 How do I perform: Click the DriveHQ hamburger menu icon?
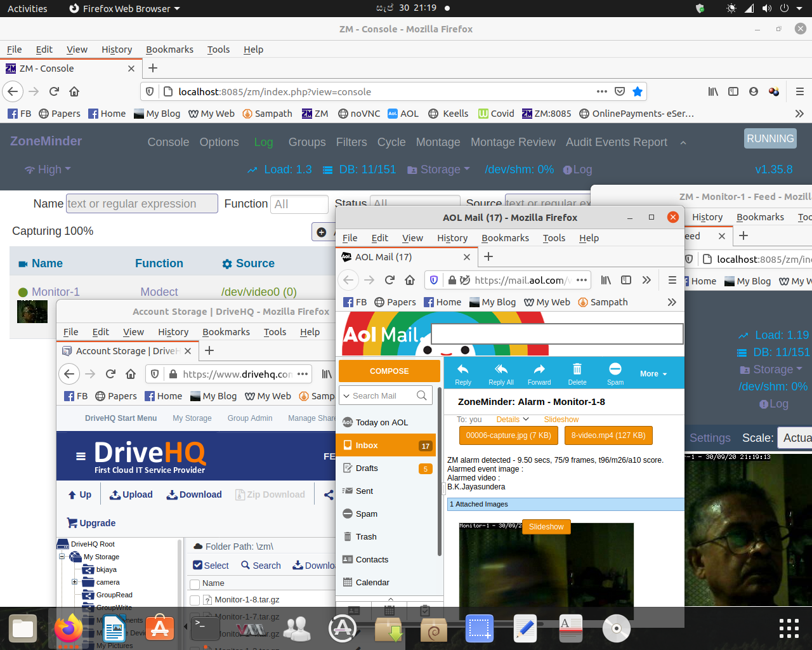[81, 456]
